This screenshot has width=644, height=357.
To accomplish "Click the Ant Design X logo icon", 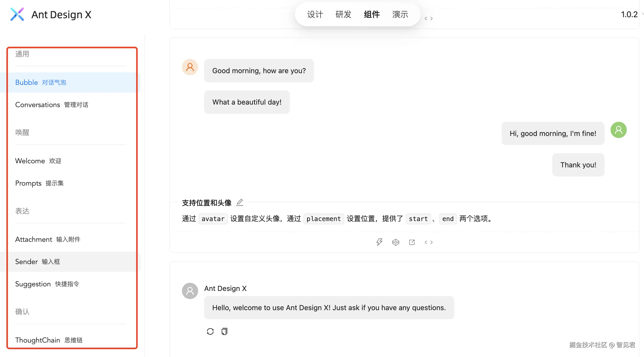I will 17,14.
